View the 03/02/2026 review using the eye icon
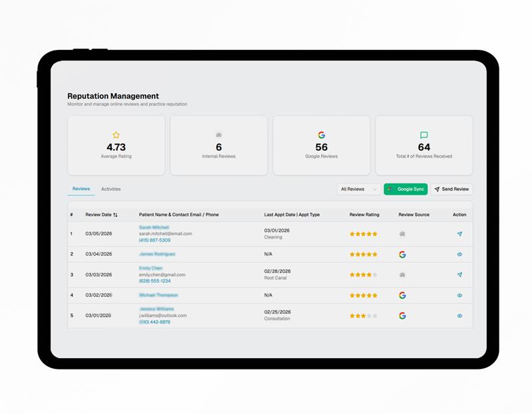This screenshot has width=532, height=414. pos(460,295)
